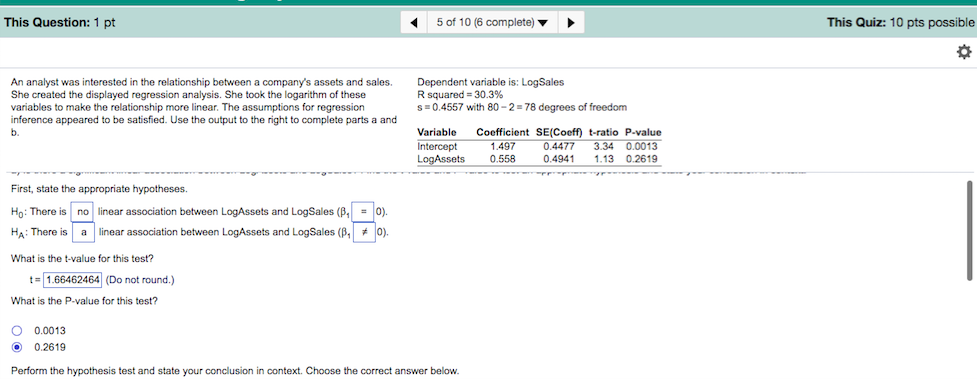Viewport: 977px width, 380px height.
Task: Open the HA not-equal sign dropdown box
Action: coord(365,232)
